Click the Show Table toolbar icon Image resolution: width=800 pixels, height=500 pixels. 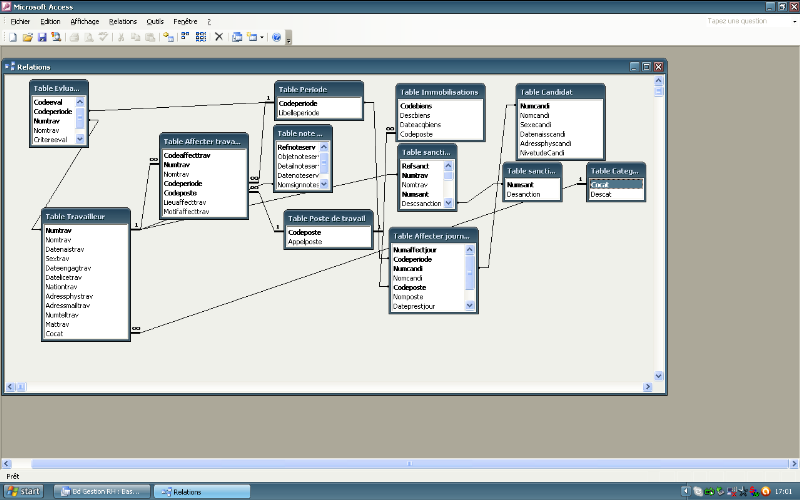(168, 37)
